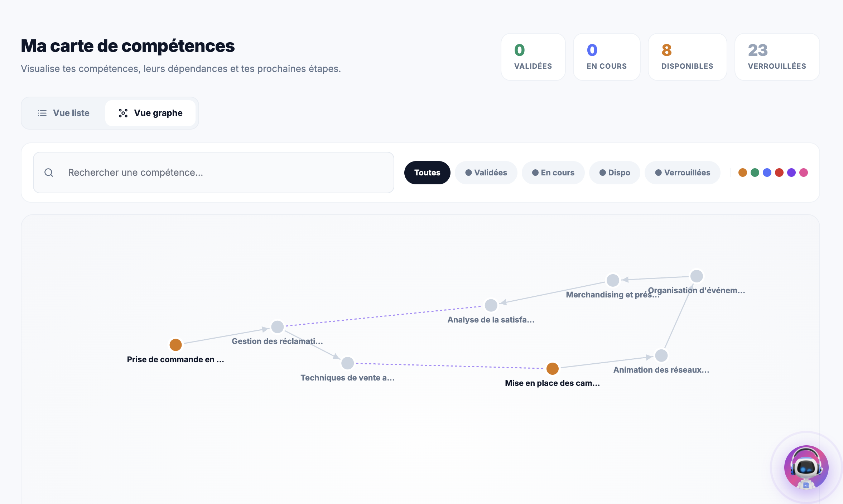The height and width of the screenshot is (504, 843).
Task: Open the AI assistant robot icon
Action: pyautogui.click(x=807, y=466)
